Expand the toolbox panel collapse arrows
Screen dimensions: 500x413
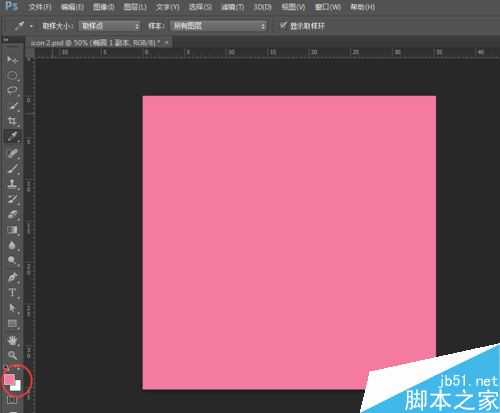click(5, 39)
